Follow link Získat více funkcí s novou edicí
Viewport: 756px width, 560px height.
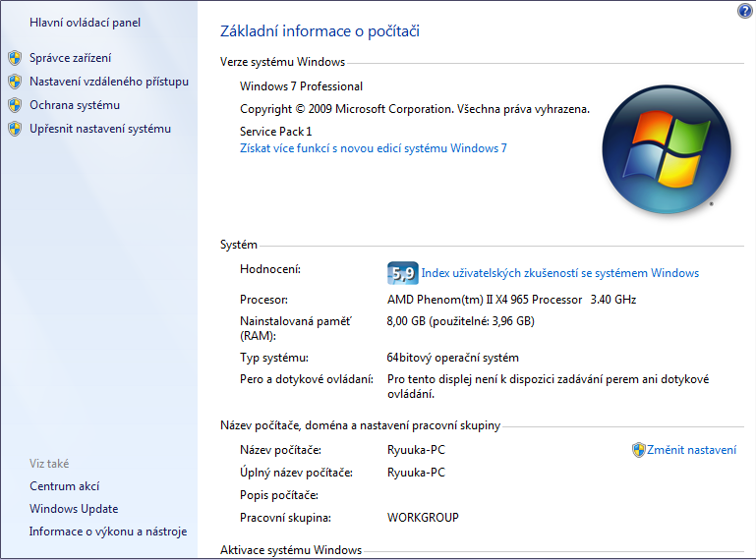coord(374,148)
